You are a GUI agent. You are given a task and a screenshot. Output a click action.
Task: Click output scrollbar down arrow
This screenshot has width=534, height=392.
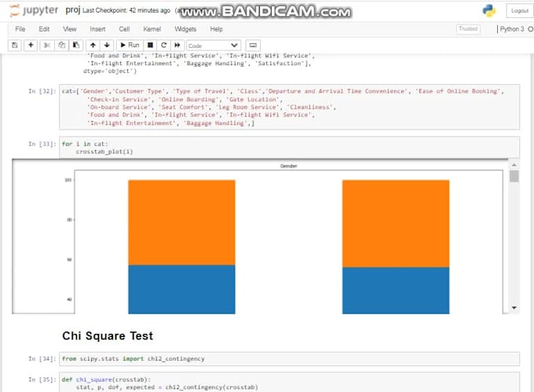click(x=514, y=307)
